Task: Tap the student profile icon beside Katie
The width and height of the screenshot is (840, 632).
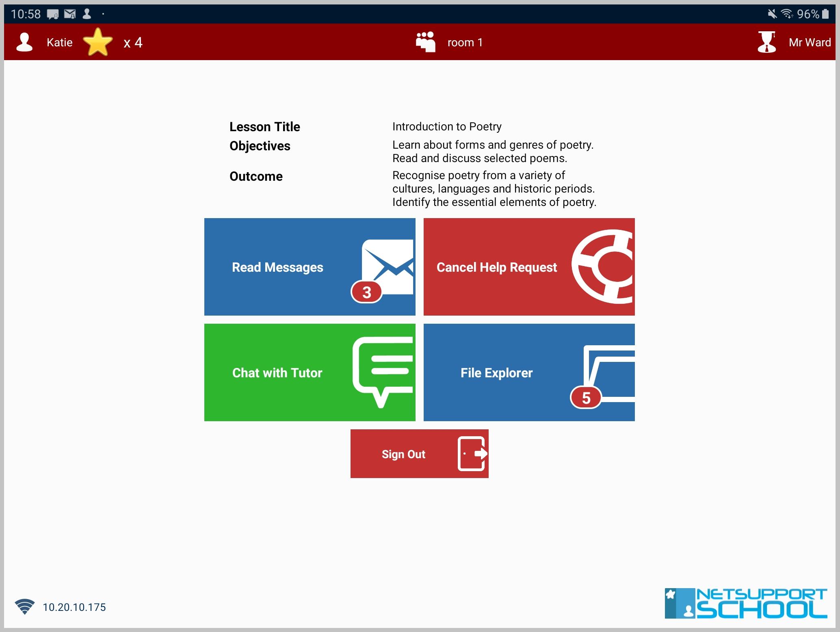Action: pos(24,42)
